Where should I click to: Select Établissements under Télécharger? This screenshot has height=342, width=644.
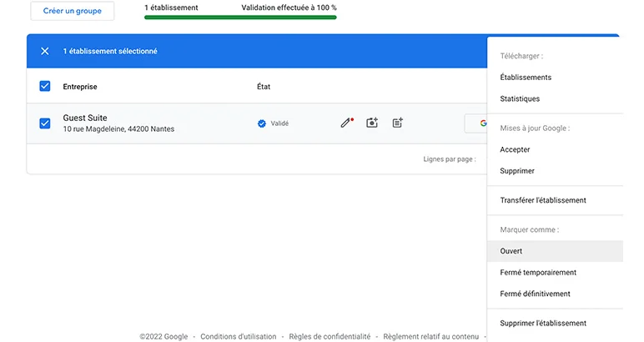(526, 78)
